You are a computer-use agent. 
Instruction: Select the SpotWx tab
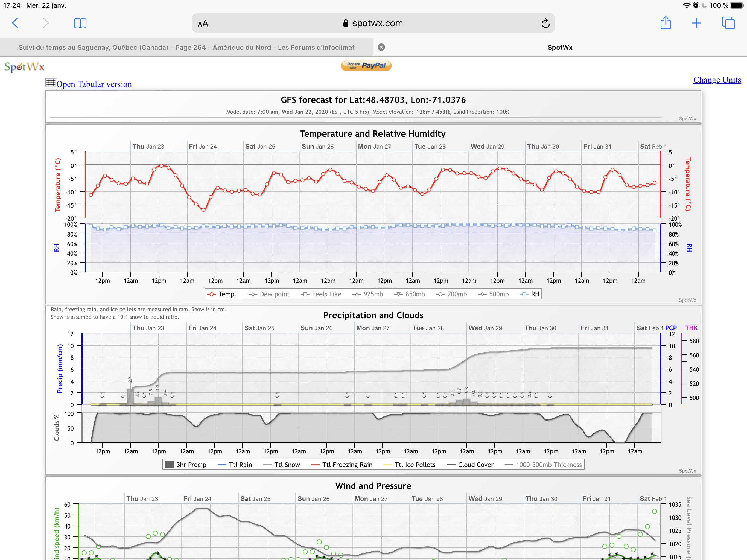click(560, 47)
